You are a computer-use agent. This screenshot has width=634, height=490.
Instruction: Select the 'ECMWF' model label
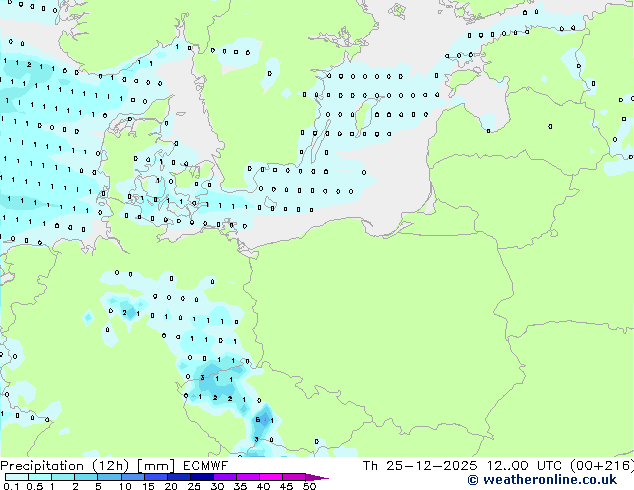[x=206, y=466]
